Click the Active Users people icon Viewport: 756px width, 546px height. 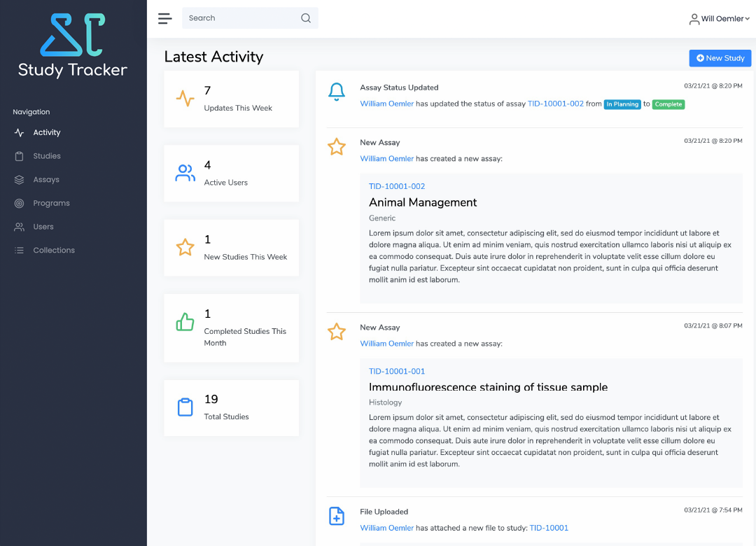[x=185, y=173]
